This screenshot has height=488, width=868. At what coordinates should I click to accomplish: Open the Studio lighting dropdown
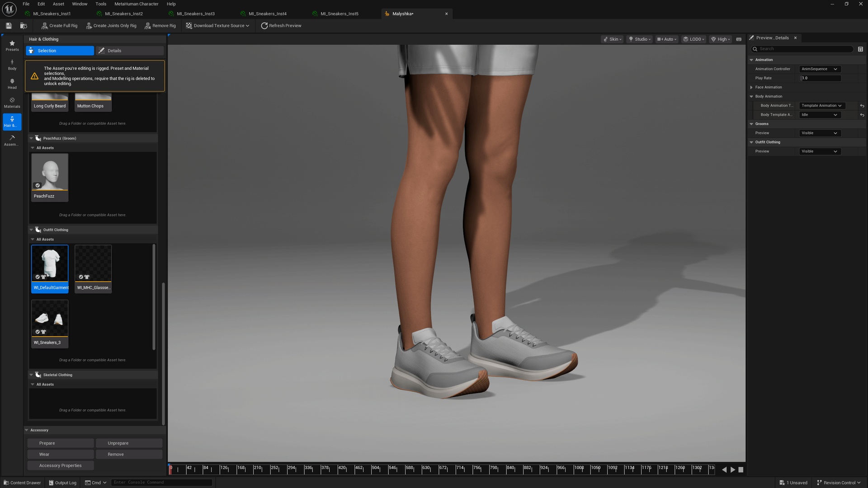click(640, 39)
